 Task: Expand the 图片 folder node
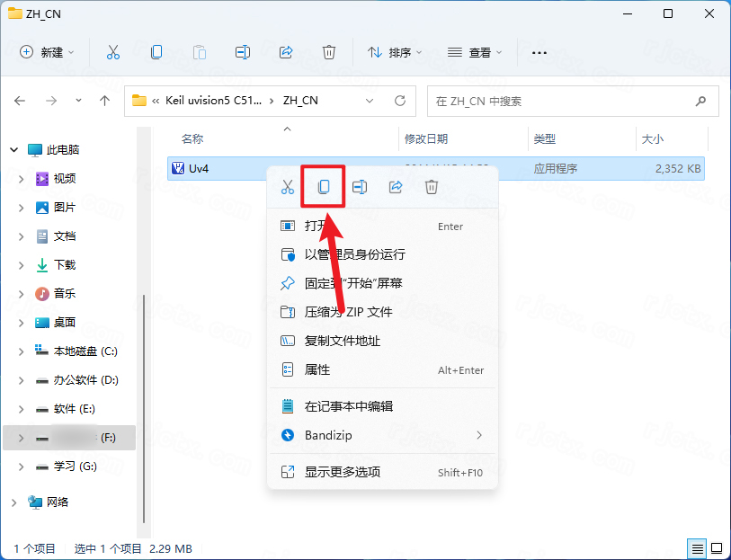pyautogui.click(x=21, y=208)
